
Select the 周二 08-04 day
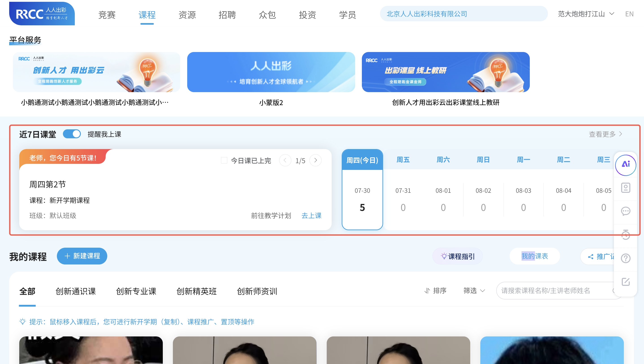click(563, 190)
